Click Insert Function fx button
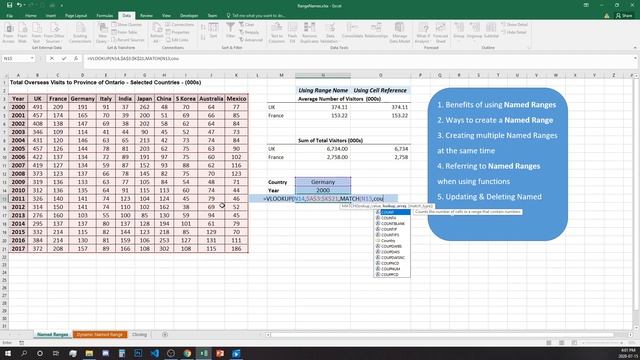 (x=76, y=59)
